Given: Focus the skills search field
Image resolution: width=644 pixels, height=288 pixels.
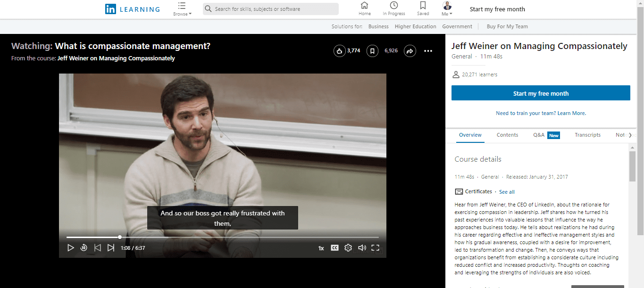Looking at the screenshot, I should coord(271,9).
